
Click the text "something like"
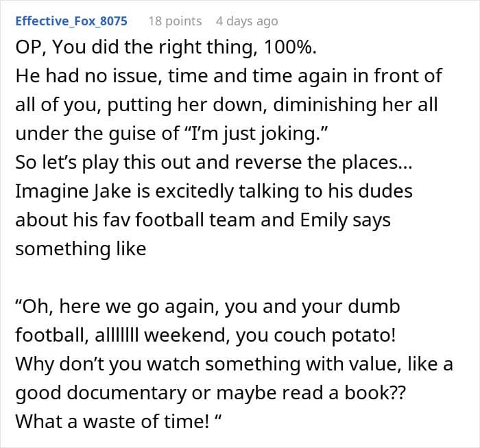coord(80,248)
